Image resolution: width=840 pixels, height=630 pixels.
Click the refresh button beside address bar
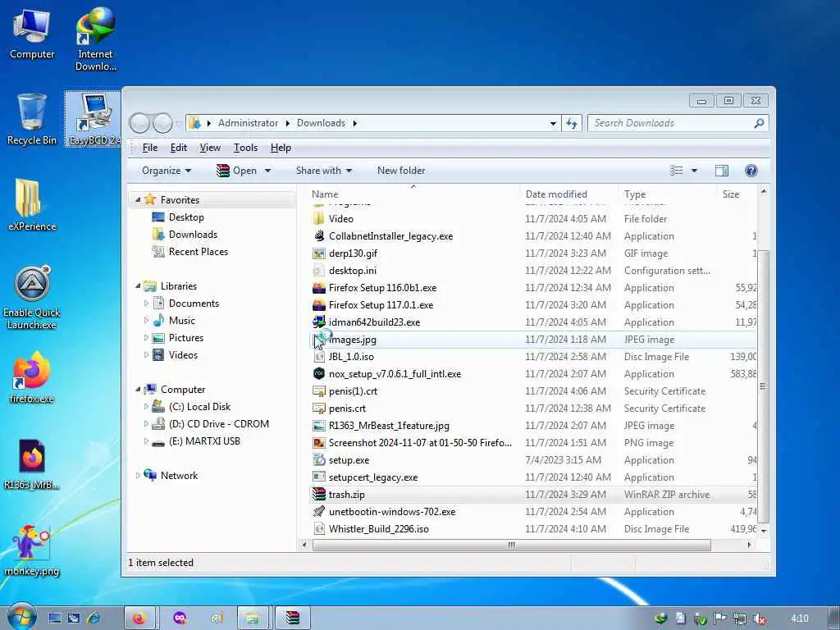coord(572,123)
